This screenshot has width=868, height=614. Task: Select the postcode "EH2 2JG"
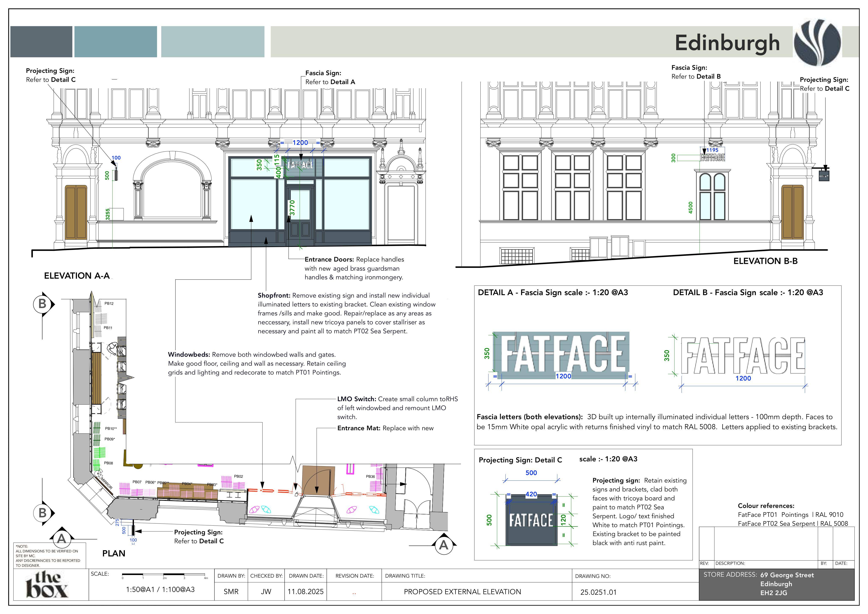coord(774,593)
